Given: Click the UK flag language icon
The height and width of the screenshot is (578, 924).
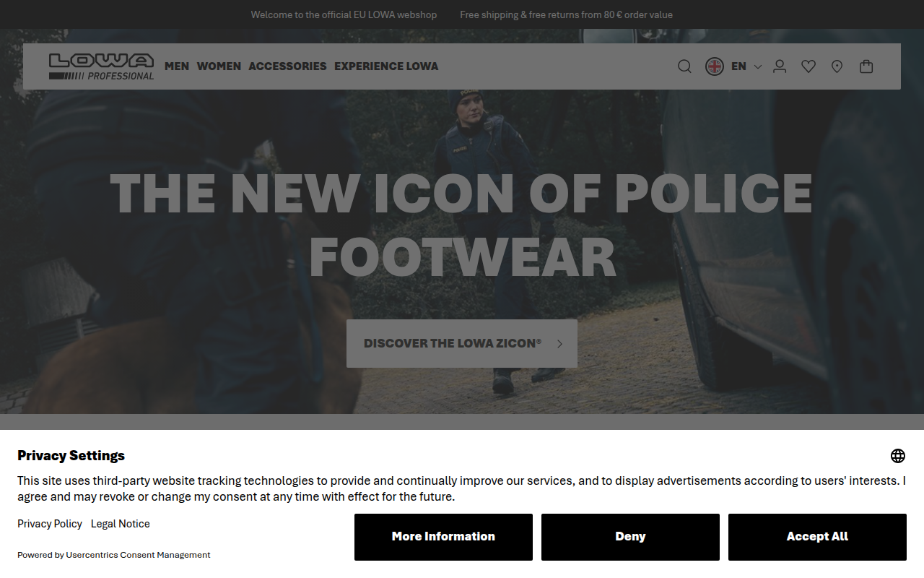Looking at the screenshot, I should [714, 66].
